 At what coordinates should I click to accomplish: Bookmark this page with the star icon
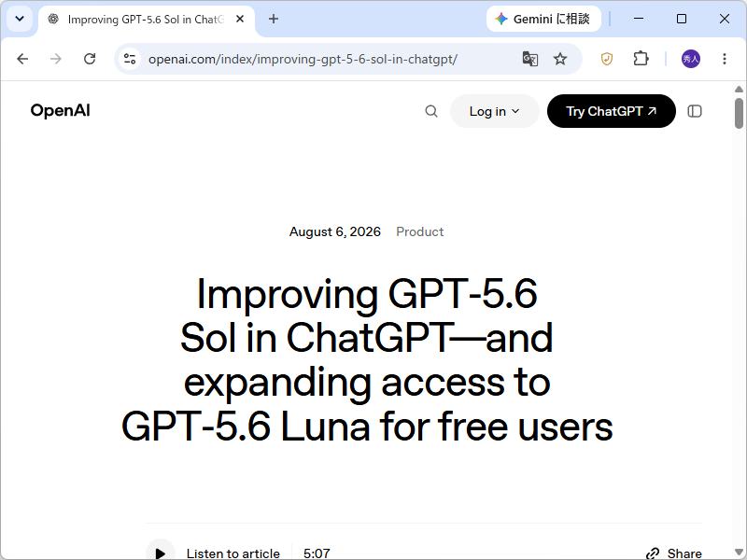(560, 59)
